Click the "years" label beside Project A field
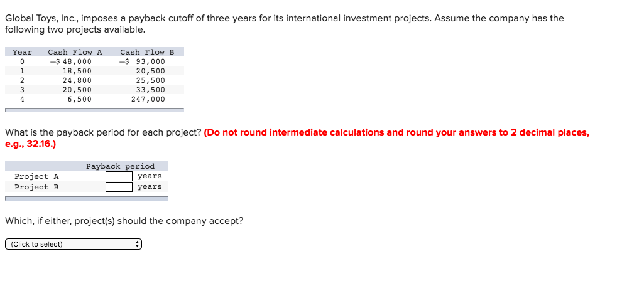This screenshot has width=644, height=303. (150, 176)
